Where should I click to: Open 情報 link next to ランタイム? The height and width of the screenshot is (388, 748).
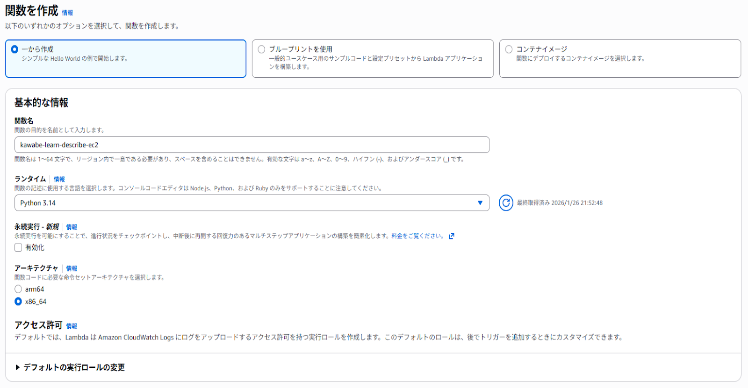[x=59, y=179]
